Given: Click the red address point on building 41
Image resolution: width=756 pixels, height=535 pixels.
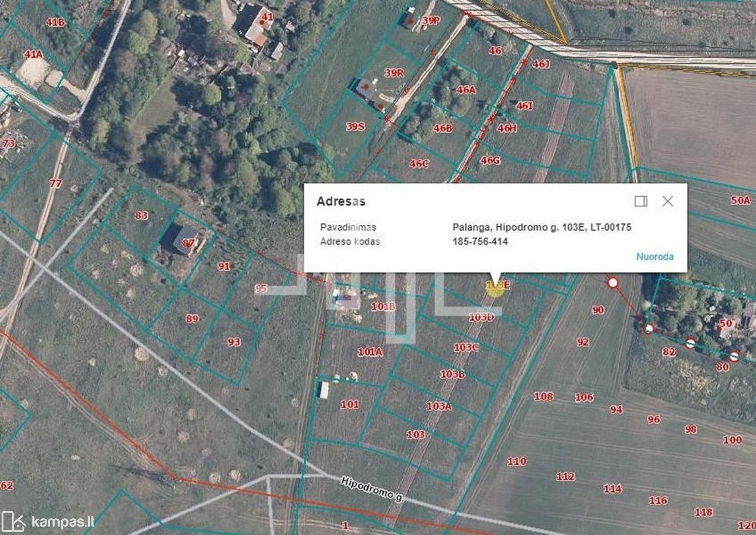Looking at the screenshot, I should click(262, 23).
